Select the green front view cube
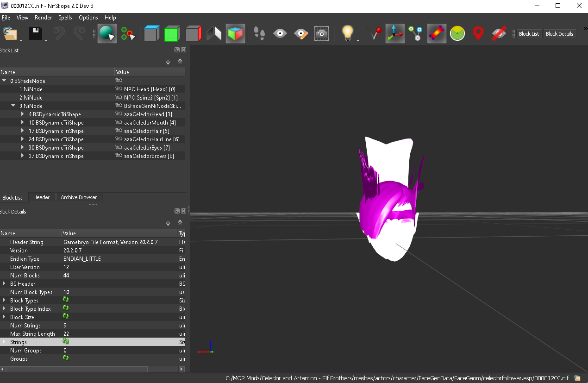 pyautogui.click(x=172, y=33)
